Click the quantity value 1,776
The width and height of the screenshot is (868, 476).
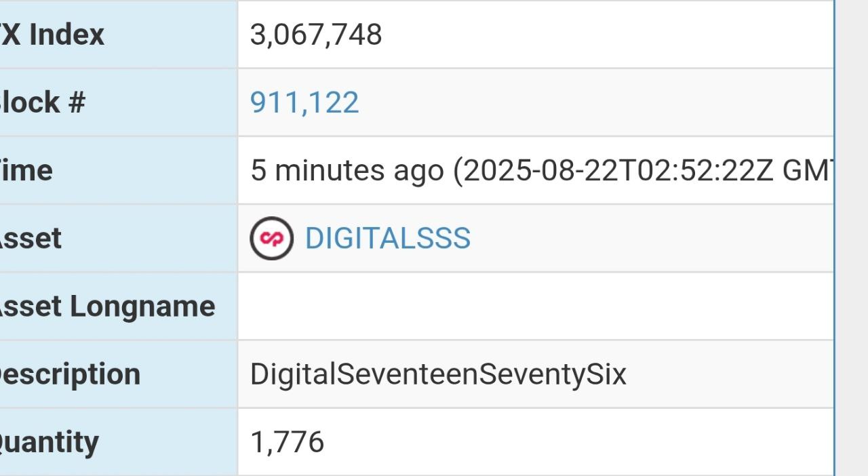(288, 442)
